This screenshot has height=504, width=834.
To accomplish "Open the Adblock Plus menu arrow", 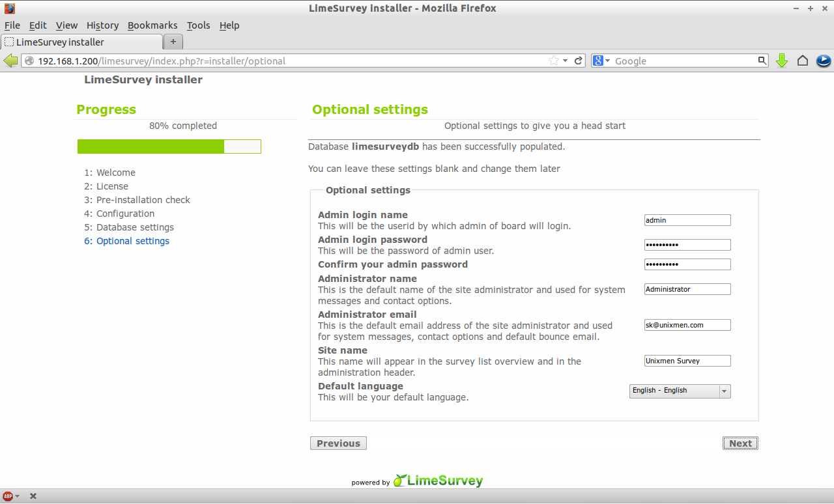I will (x=17, y=496).
